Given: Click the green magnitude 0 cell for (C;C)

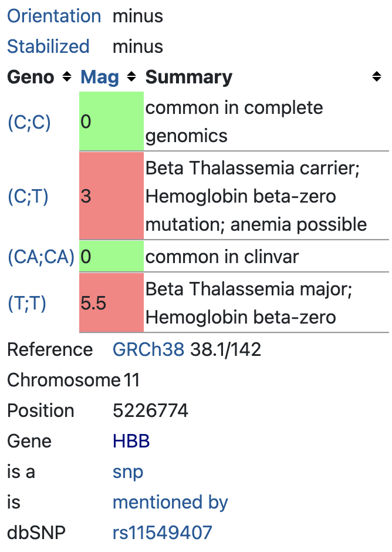Looking at the screenshot, I should (111, 122).
